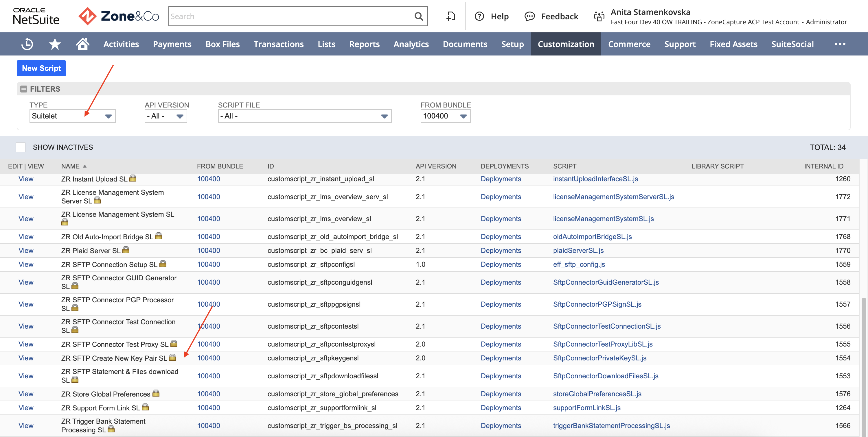Open the Activities menu

(121, 44)
